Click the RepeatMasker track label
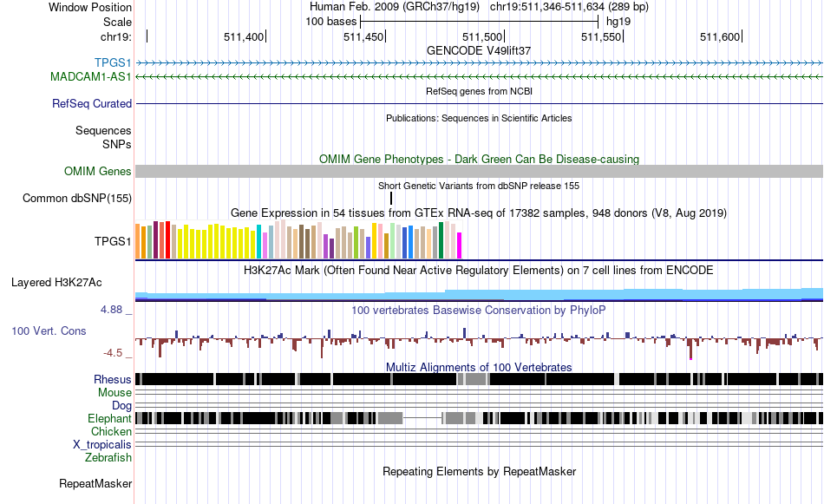 95,483
